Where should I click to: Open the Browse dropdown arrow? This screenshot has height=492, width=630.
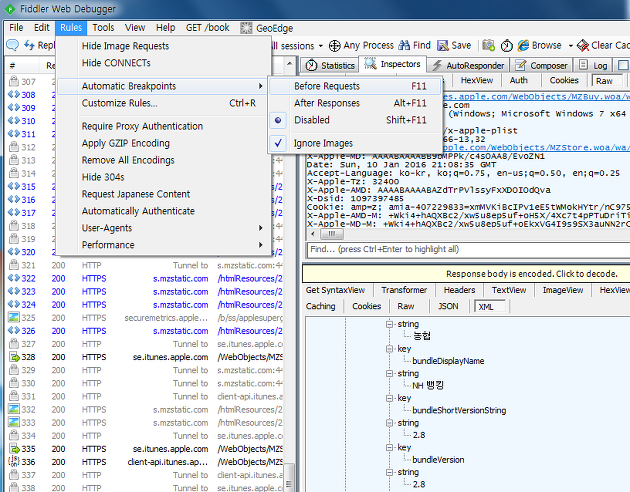click(570, 46)
